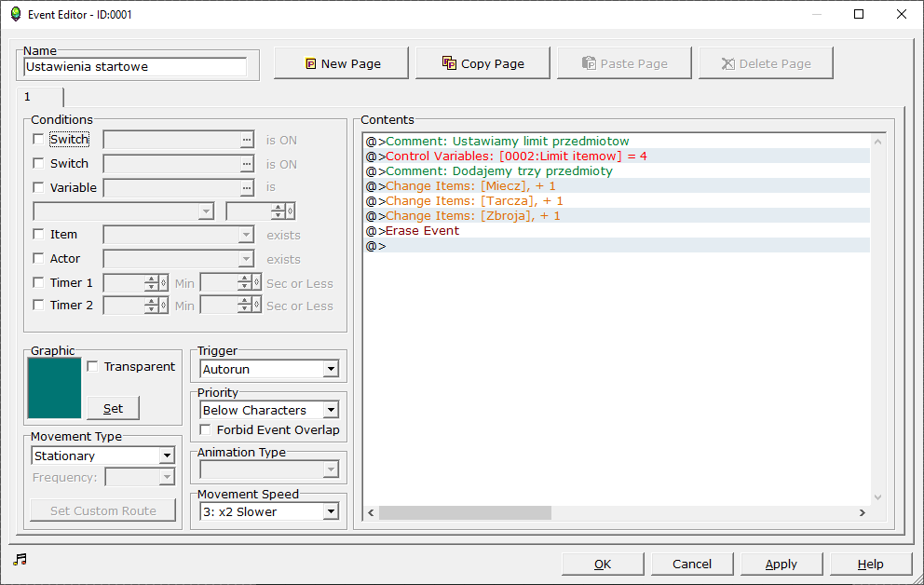Enable the Timer 1 condition
Screen dimensions: 924x585
point(38,282)
